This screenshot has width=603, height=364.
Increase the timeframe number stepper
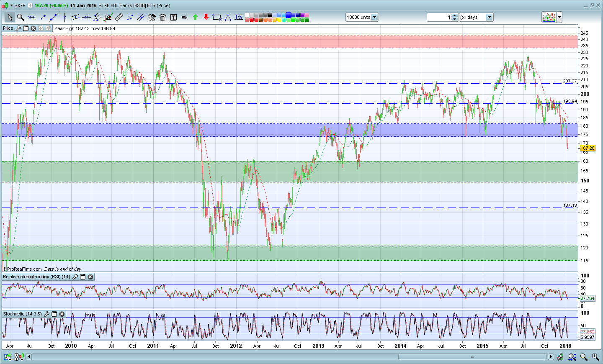click(x=455, y=15)
